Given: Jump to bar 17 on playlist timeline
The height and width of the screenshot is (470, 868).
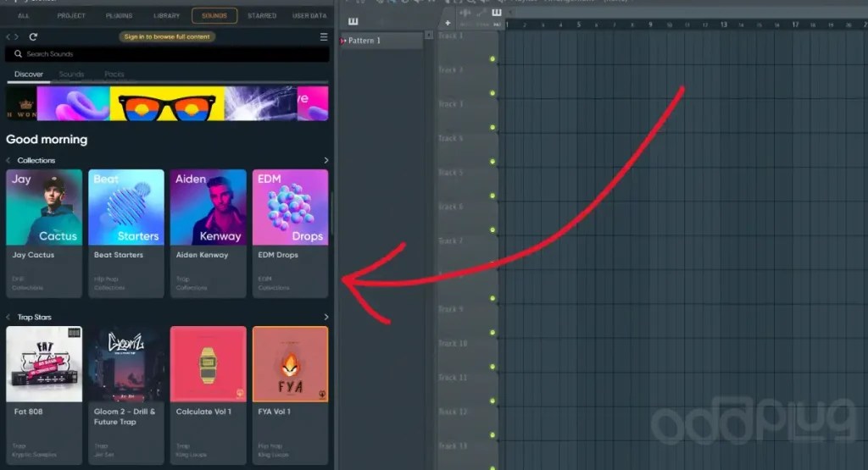Looking at the screenshot, I should (795, 25).
